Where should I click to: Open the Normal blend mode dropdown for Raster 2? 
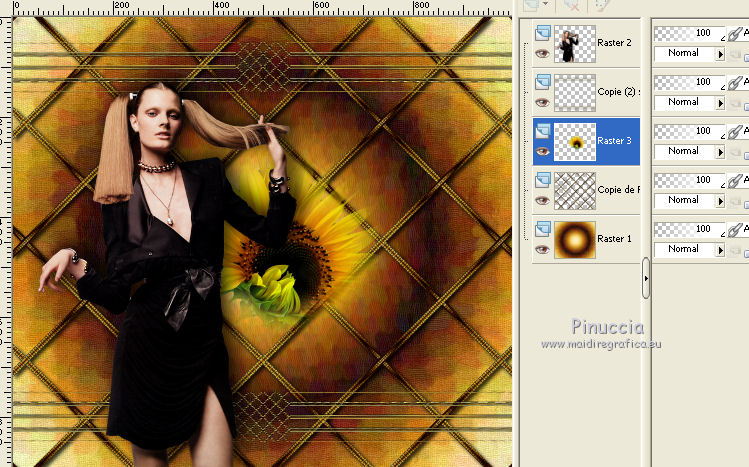click(689, 53)
